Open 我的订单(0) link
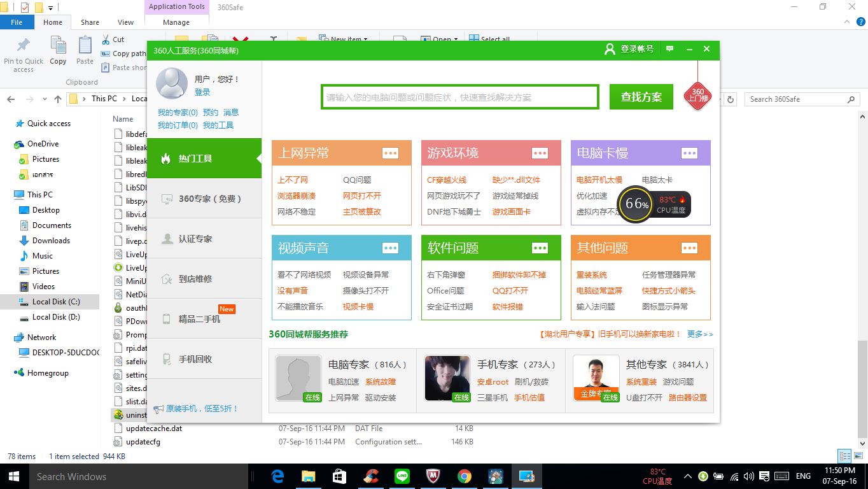The width and height of the screenshot is (868, 489). point(178,125)
